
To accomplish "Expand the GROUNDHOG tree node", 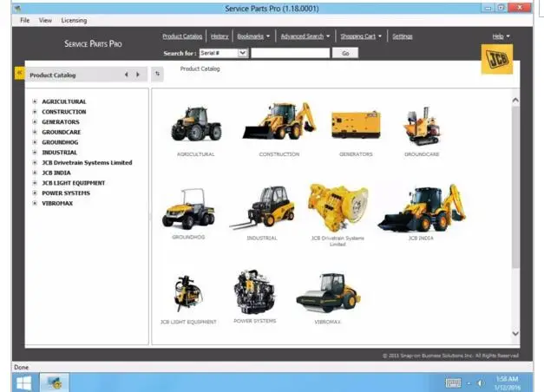I will tap(35, 142).
